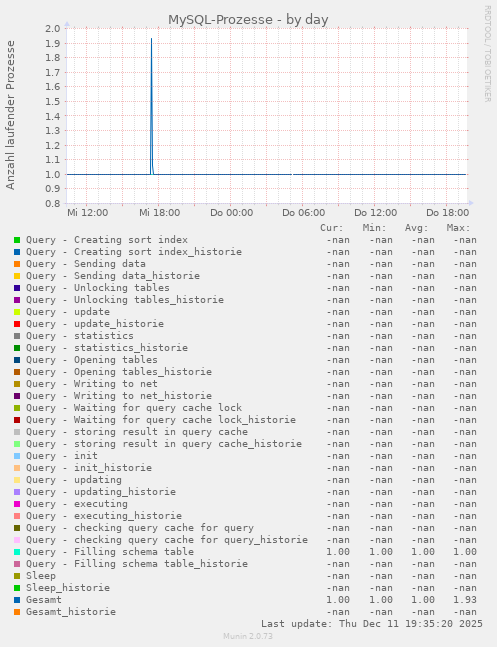Click legend label Query - init
This screenshot has height=647, width=497.
[x=62, y=456]
